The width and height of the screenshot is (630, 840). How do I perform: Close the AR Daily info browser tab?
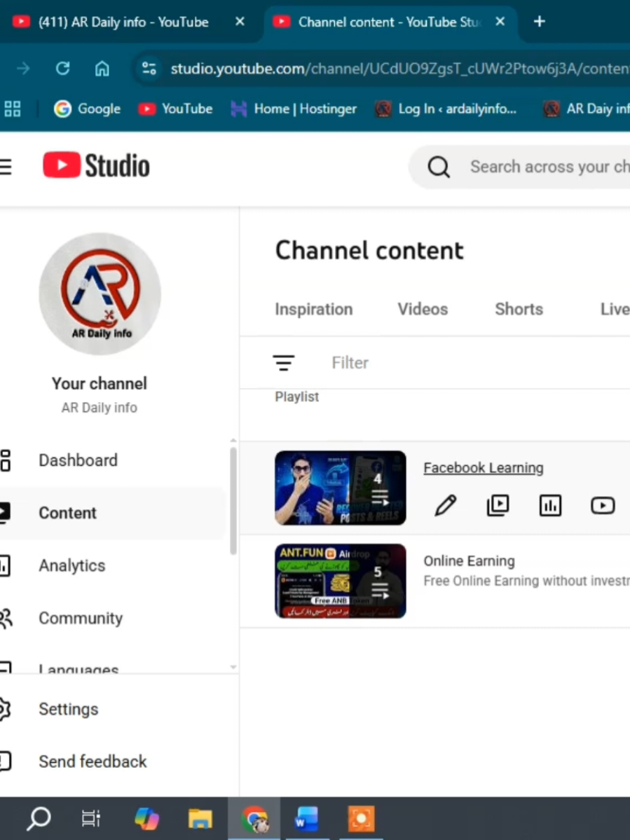click(240, 22)
